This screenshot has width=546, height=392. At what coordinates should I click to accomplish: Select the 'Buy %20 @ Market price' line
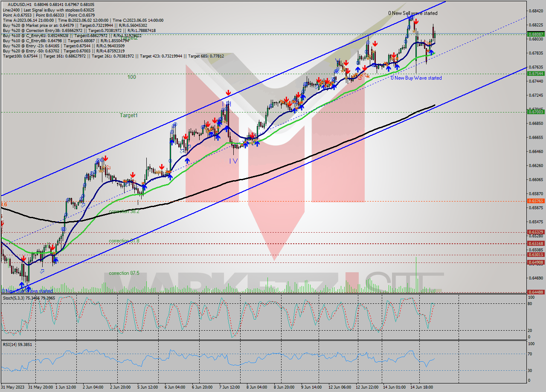pos(75,26)
